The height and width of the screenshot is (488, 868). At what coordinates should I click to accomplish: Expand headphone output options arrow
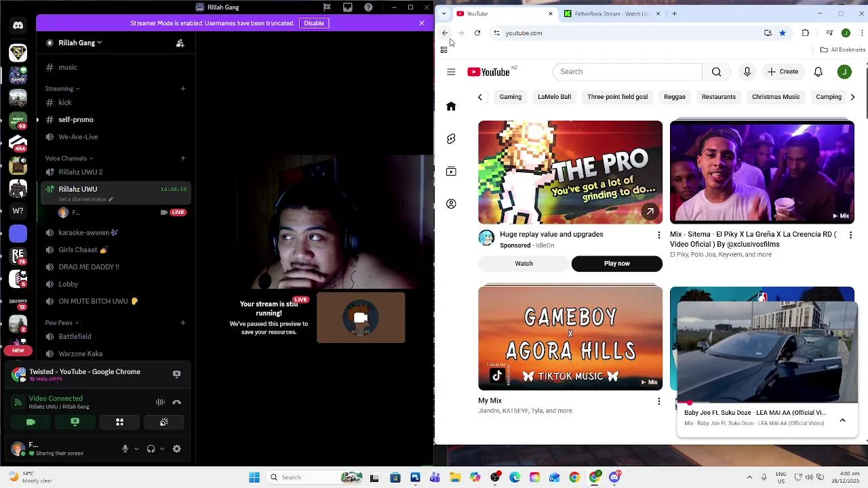pos(162,449)
